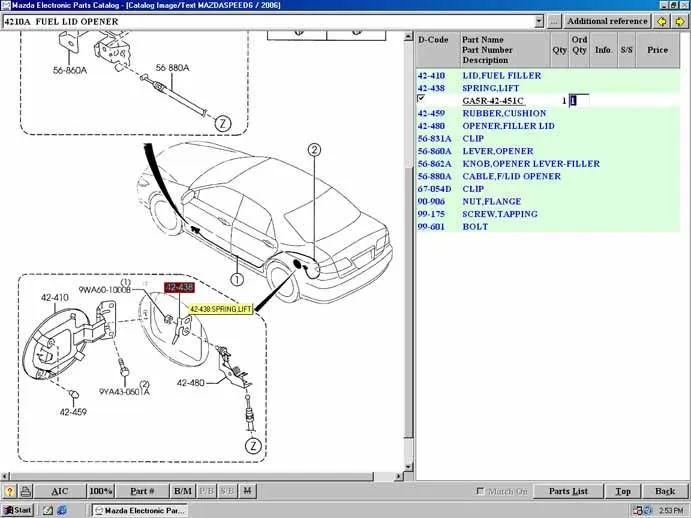This screenshot has height=518, width=691.
Task: Toggle checkbox for part GA5R-42-451C
Action: point(421,99)
